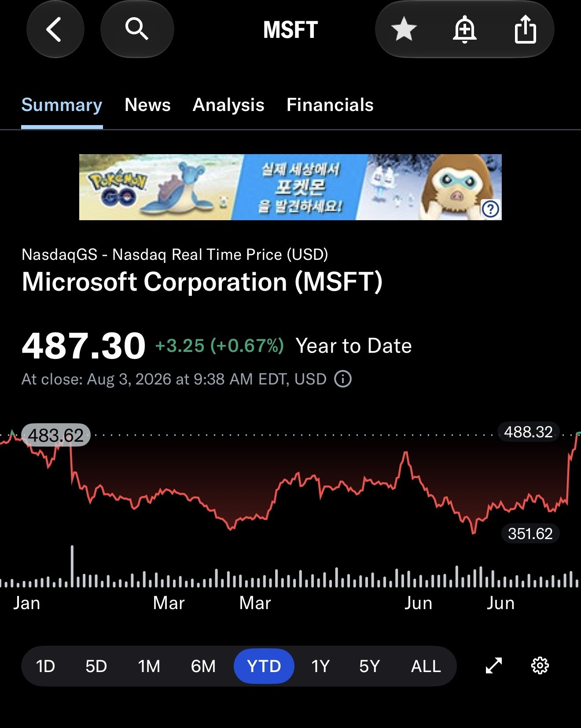Open chart settings gear icon
The image size is (581, 728).
(x=540, y=665)
